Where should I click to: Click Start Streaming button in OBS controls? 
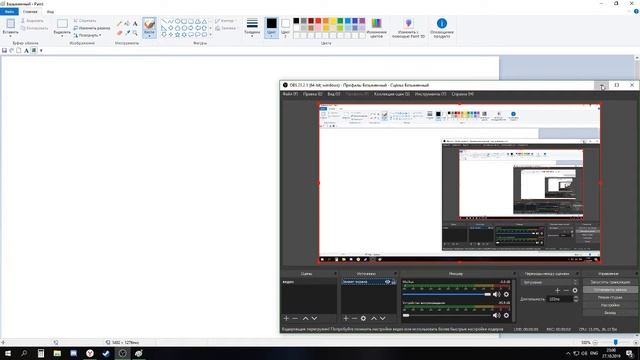coord(610,282)
